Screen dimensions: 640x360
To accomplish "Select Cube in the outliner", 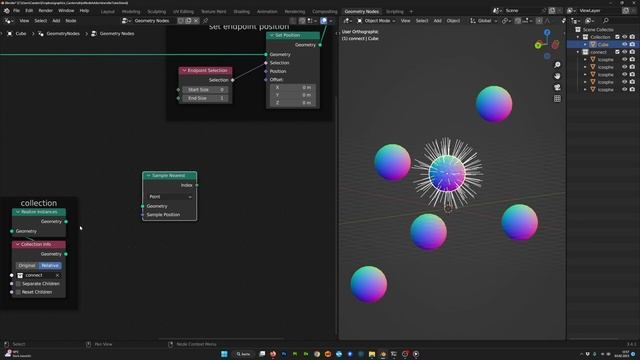I will (603, 44).
